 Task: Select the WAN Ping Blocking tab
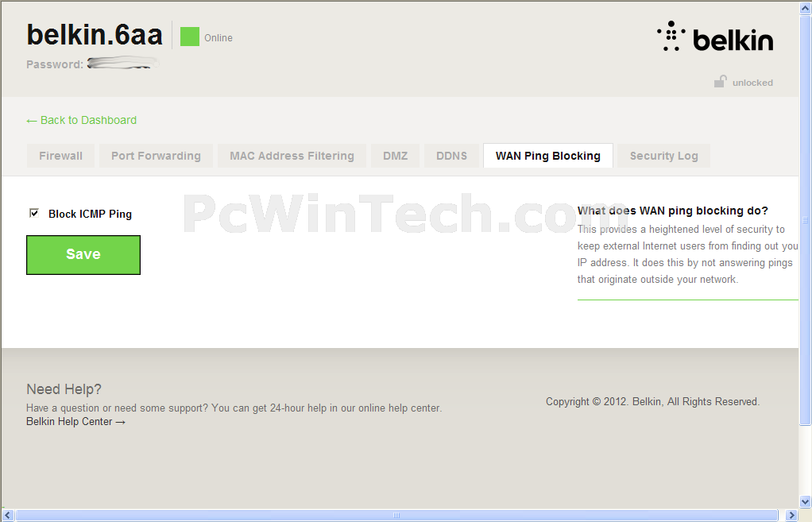548,156
